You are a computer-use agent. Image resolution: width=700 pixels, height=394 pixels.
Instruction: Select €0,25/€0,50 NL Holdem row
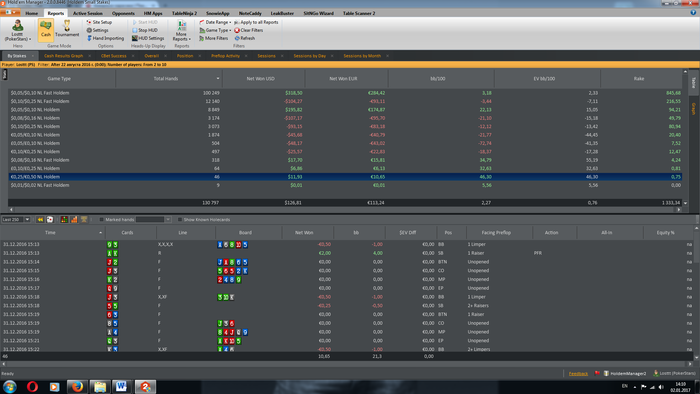(345, 177)
